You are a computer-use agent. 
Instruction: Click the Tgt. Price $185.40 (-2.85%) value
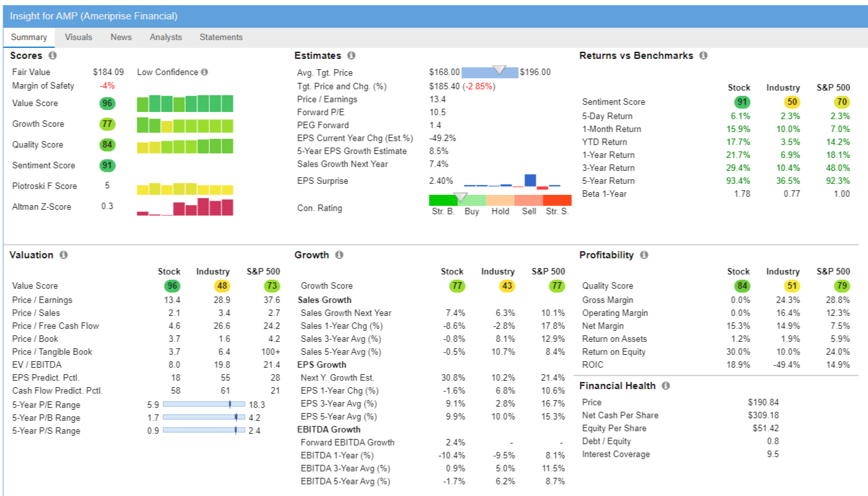tap(462, 86)
